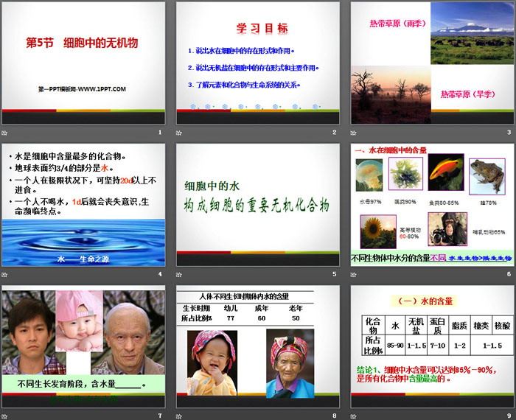Click the animation star icon under slide 6
The width and height of the screenshot is (516, 420).
[354, 274]
